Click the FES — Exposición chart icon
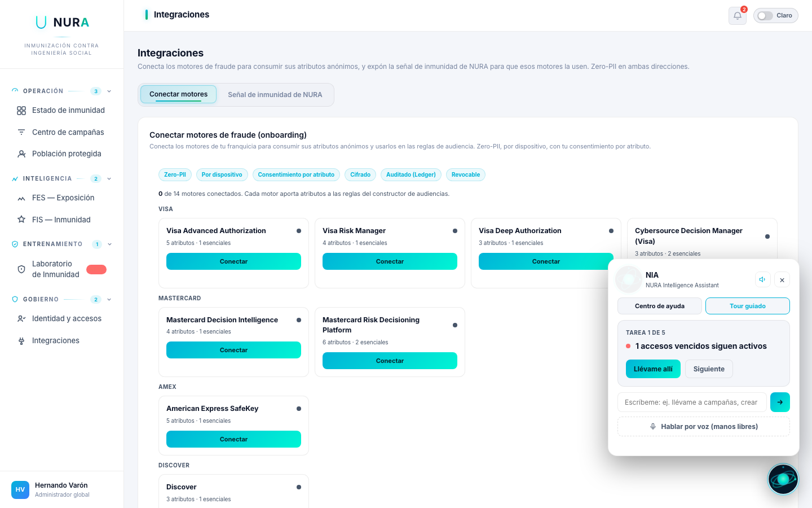 click(x=21, y=198)
